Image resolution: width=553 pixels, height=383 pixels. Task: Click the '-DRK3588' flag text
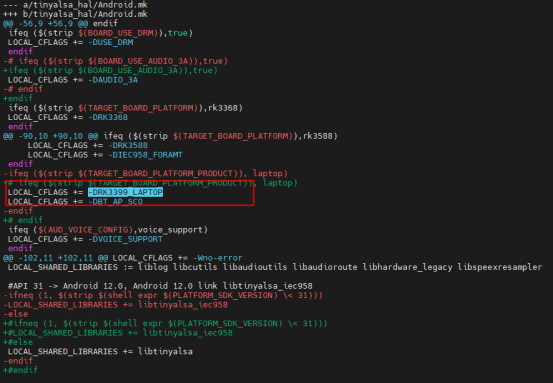pyautogui.click(x=128, y=145)
